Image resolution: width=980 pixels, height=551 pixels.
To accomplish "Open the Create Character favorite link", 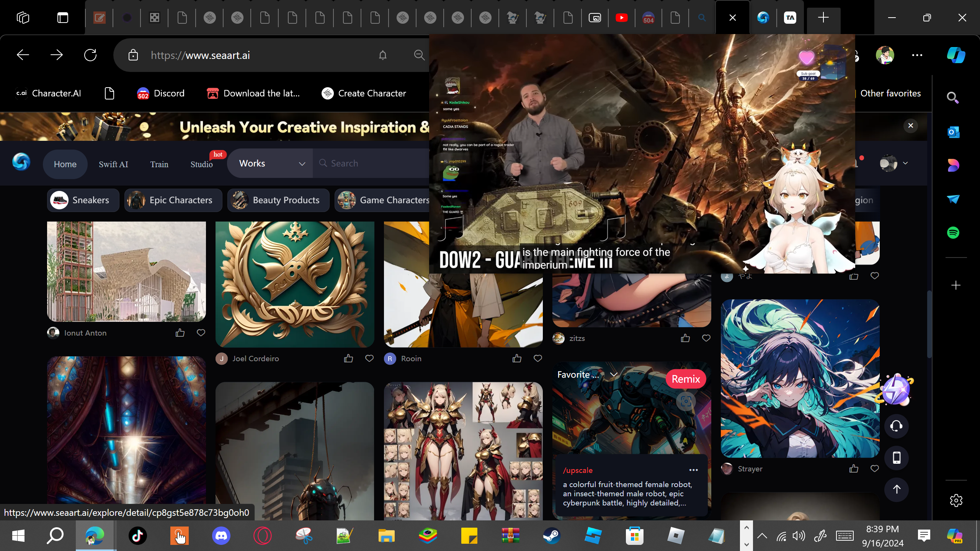I will tap(364, 93).
